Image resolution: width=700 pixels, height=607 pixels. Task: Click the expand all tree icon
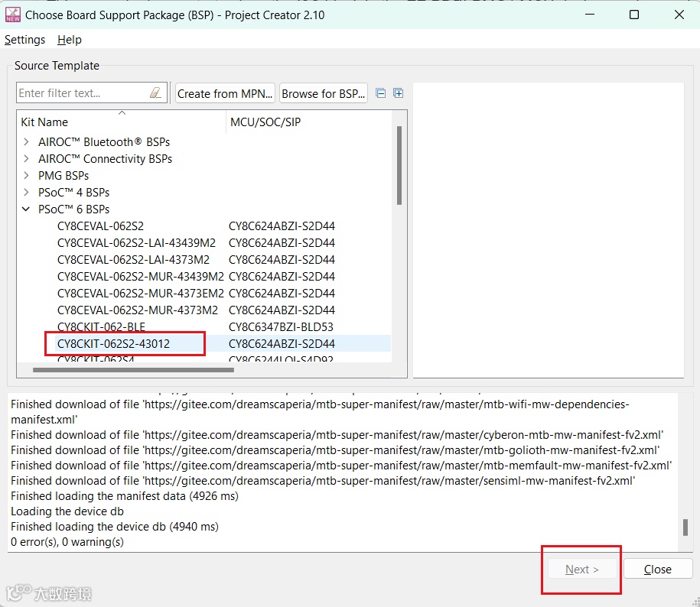tap(399, 93)
